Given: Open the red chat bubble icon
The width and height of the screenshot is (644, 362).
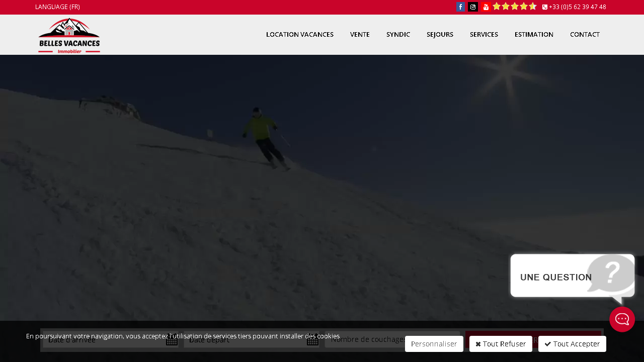Looking at the screenshot, I should [x=622, y=319].
